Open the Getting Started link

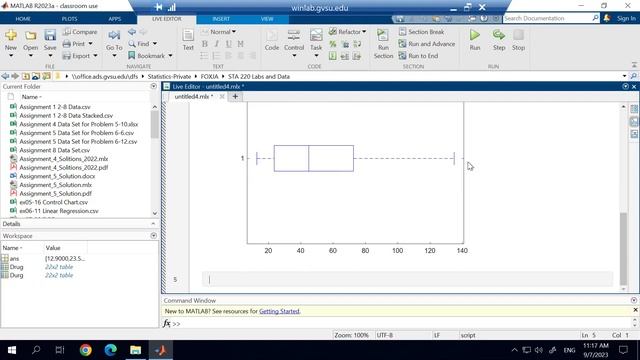tap(279, 311)
